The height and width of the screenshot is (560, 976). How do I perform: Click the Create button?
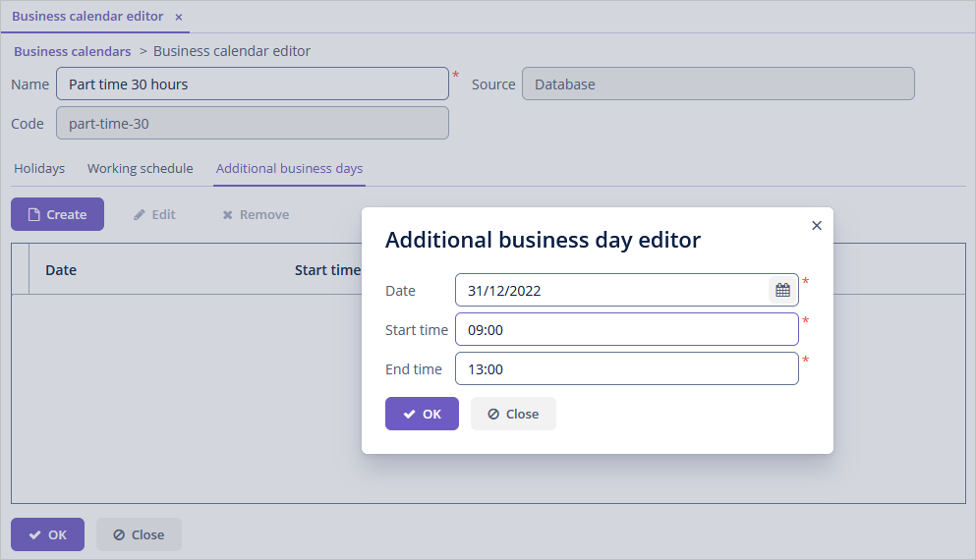coord(57,214)
